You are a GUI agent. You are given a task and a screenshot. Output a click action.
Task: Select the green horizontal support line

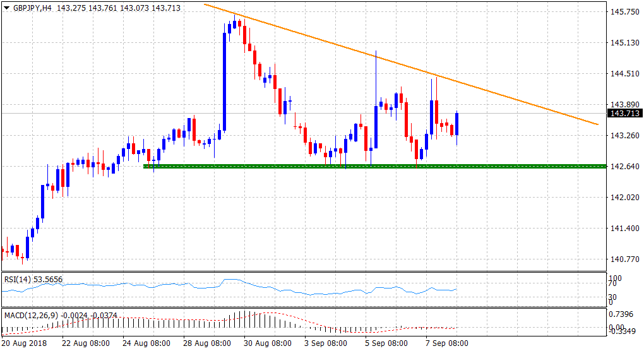point(379,166)
